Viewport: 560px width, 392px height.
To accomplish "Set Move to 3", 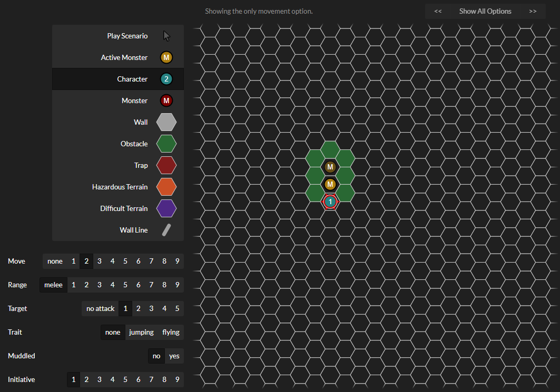I will 100,261.
